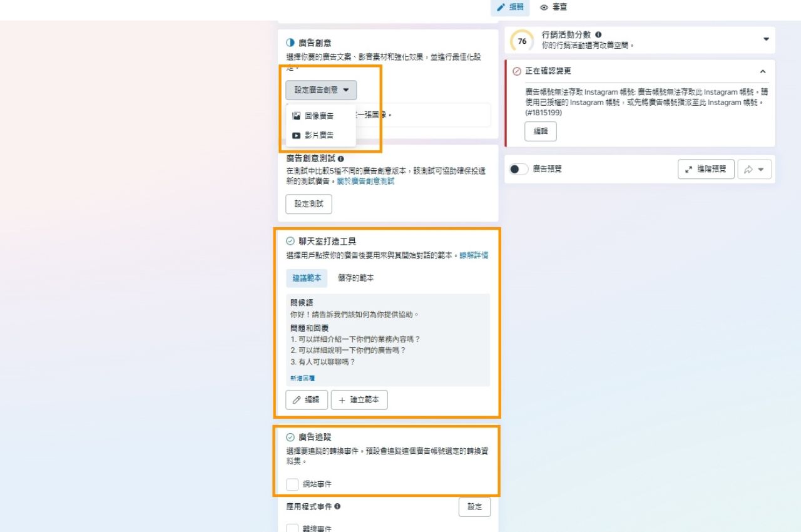Expand the 行銷活動分數 score details
The height and width of the screenshot is (532, 801).
[x=767, y=38]
